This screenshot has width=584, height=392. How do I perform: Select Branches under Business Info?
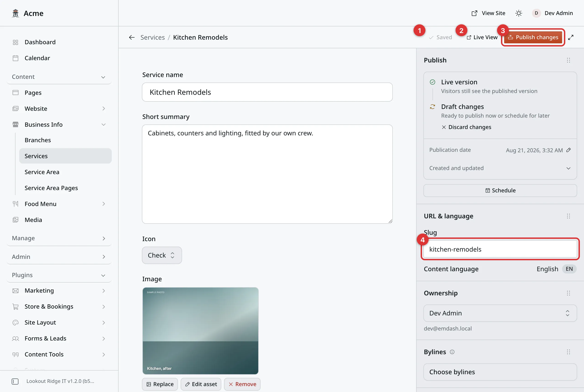point(65,140)
